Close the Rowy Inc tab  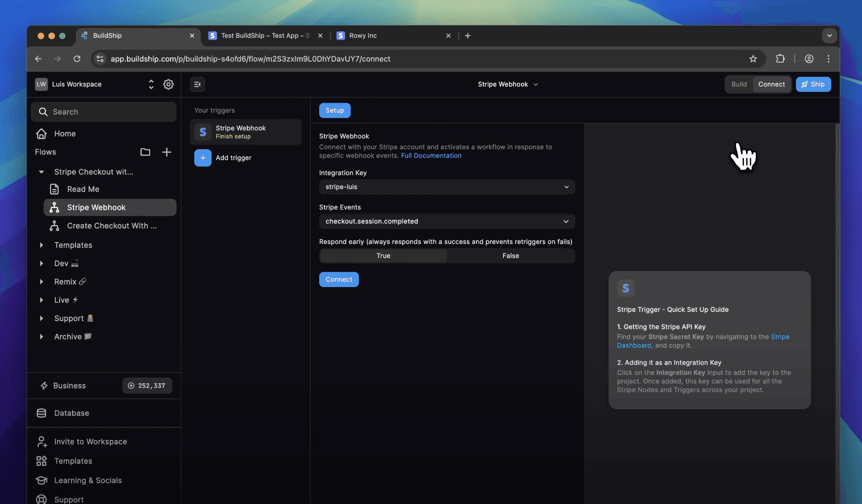tap(448, 36)
